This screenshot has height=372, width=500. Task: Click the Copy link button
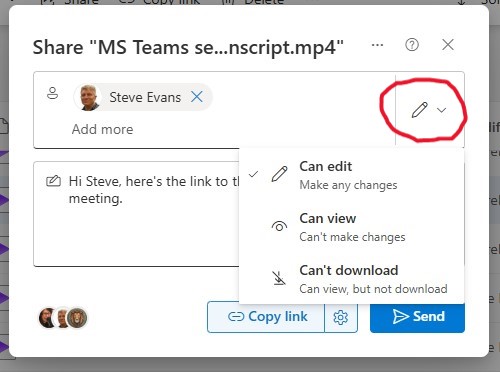(266, 317)
